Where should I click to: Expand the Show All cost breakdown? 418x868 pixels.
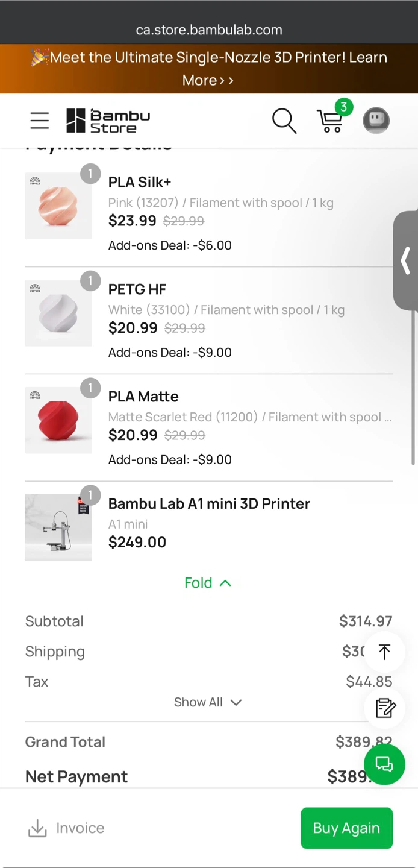(x=208, y=702)
